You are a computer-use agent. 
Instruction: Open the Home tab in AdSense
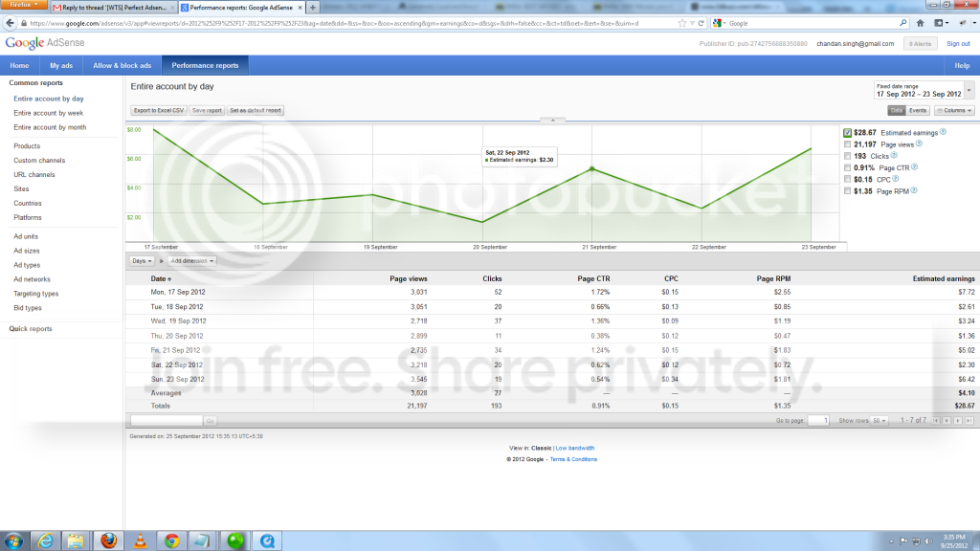point(19,65)
